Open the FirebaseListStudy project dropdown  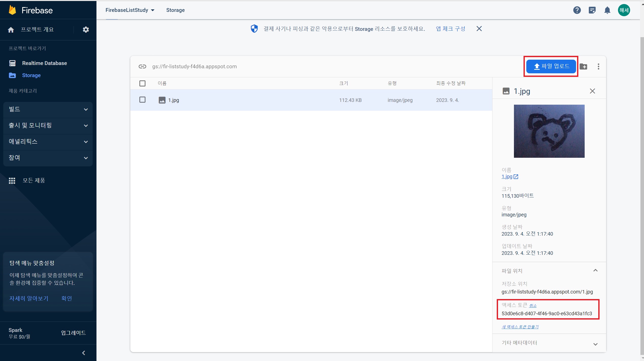pos(130,10)
